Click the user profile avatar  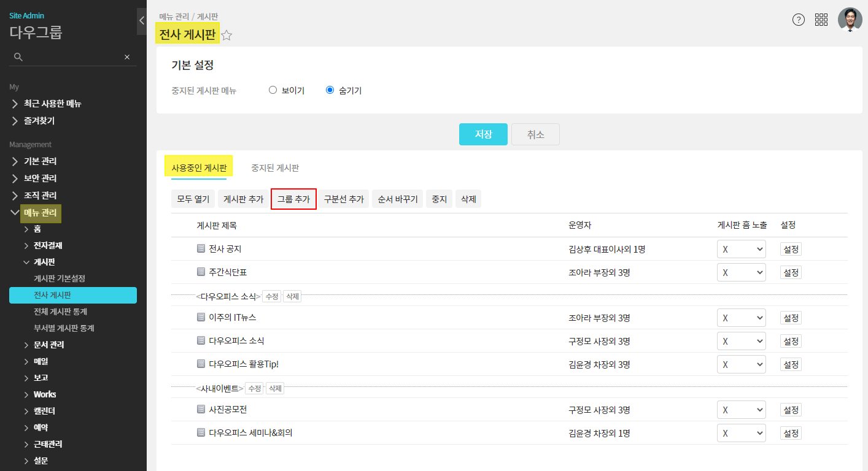pyautogui.click(x=850, y=20)
